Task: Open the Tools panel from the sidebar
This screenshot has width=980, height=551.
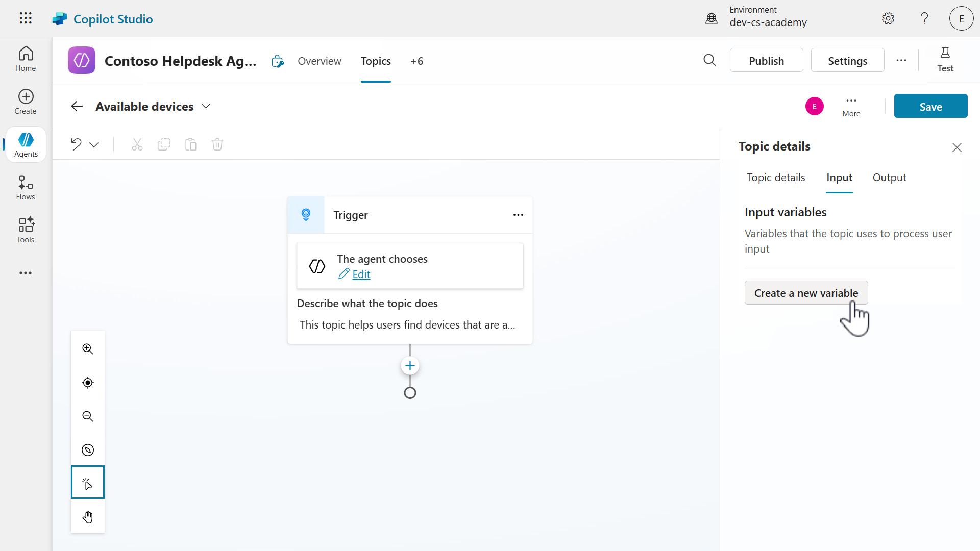Action: pyautogui.click(x=25, y=230)
